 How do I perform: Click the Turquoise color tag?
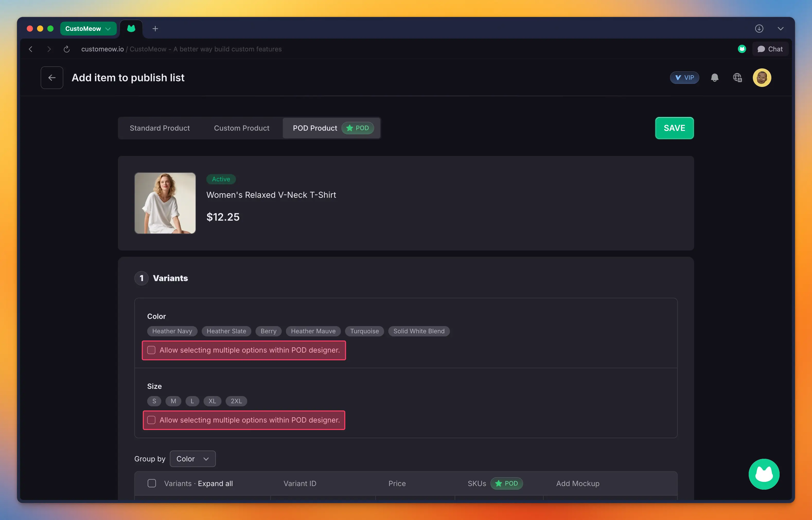click(365, 331)
